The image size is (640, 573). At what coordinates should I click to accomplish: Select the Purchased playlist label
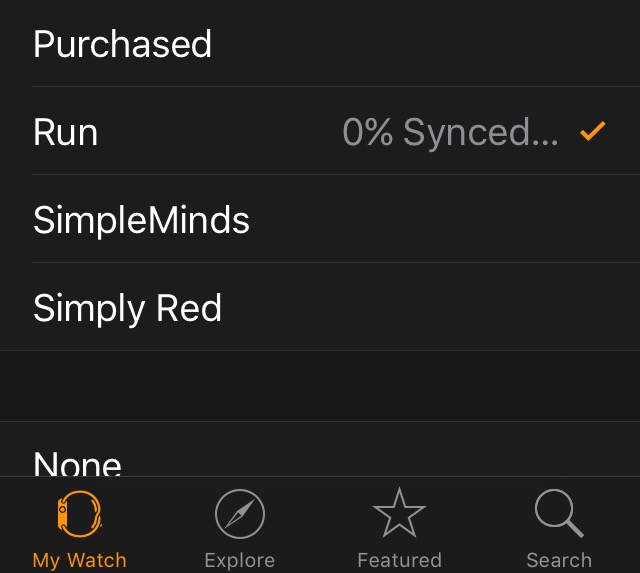122,44
